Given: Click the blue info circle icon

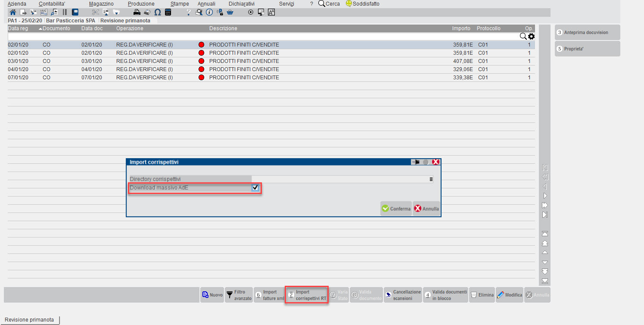Looking at the screenshot, I should (x=209, y=12).
